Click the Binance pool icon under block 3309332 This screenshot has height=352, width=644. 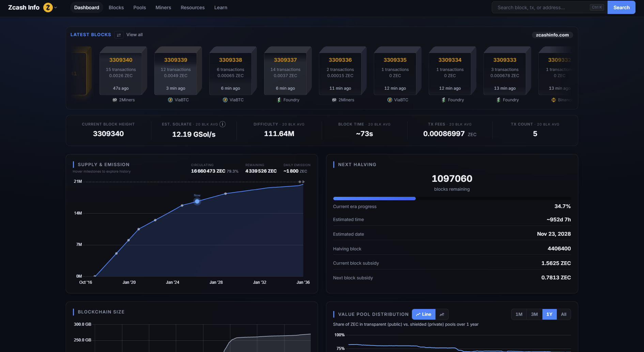pos(553,100)
